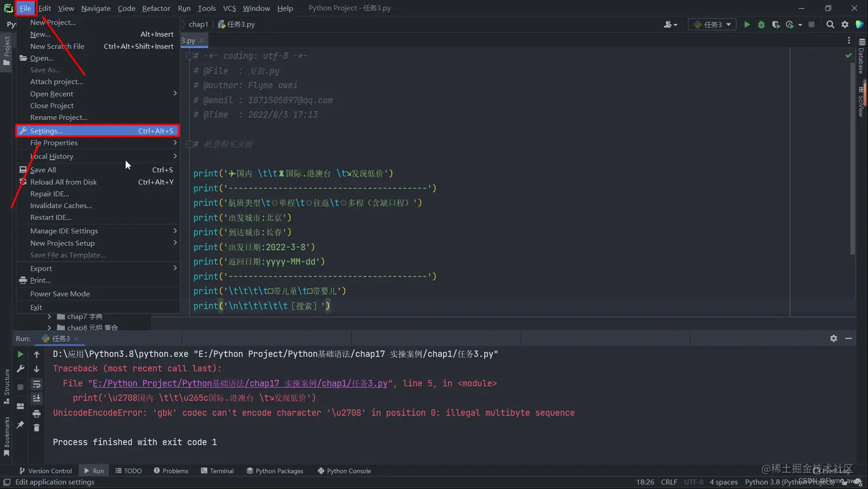Expand Manage IDE Settings submenu
The height and width of the screenshot is (489, 868).
[x=98, y=231]
